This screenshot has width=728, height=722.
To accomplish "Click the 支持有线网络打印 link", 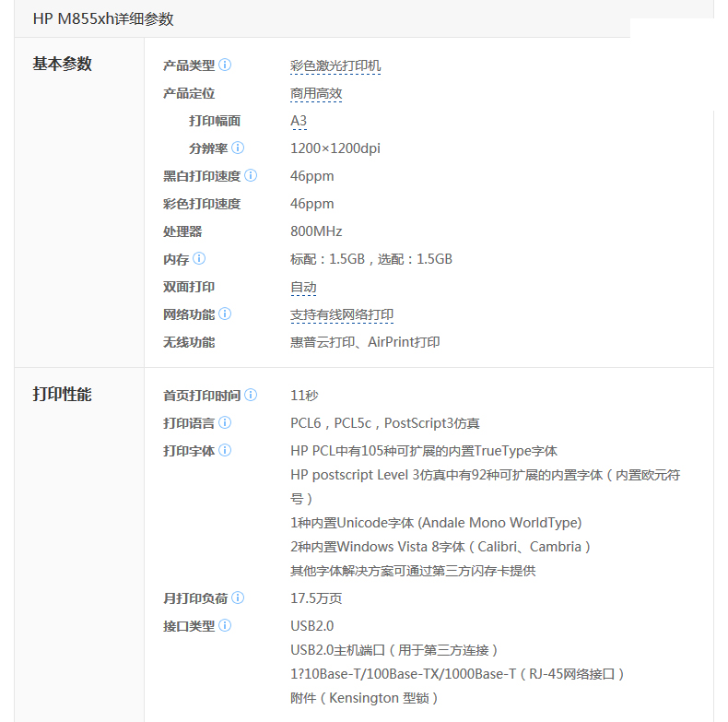I will [x=342, y=315].
